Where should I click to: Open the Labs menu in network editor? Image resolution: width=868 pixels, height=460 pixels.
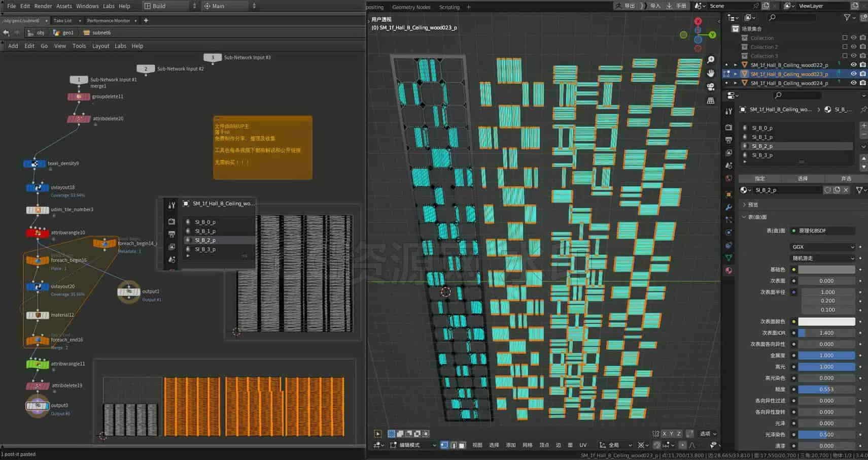[x=120, y=46]
